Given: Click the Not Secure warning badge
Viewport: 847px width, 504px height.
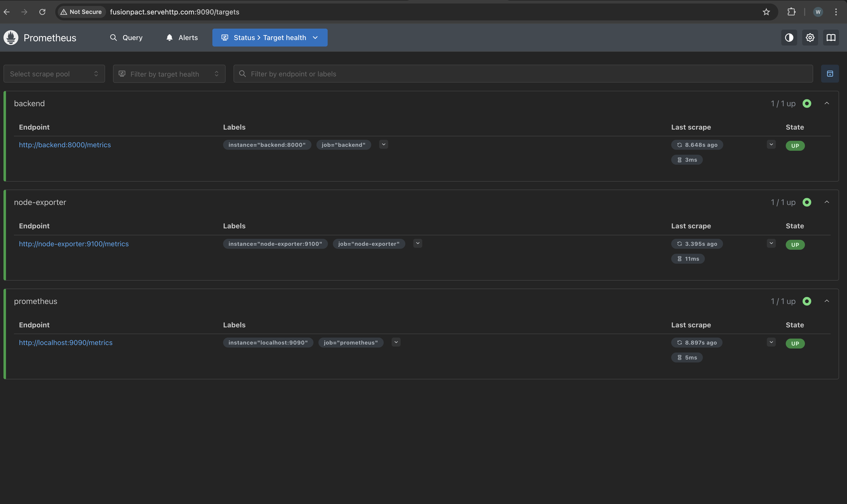Looking at the screenshot, I should click(x=81, y=12).
